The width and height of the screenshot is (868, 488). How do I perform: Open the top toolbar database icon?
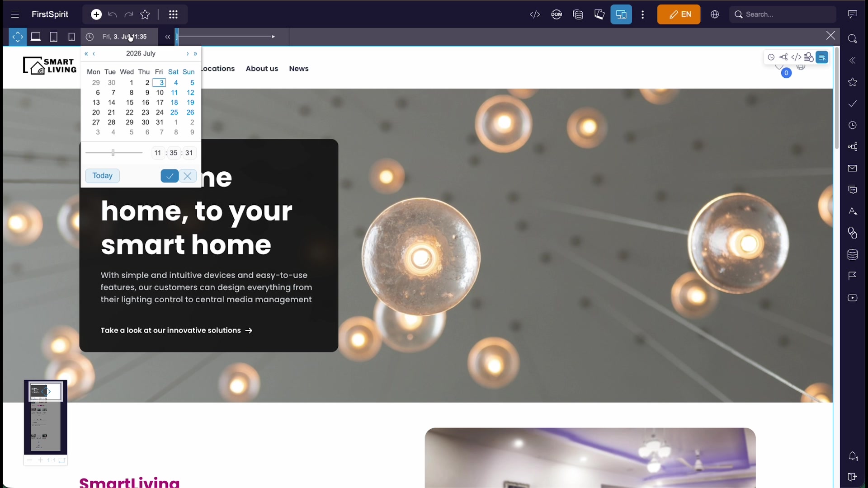click(578, 14)
